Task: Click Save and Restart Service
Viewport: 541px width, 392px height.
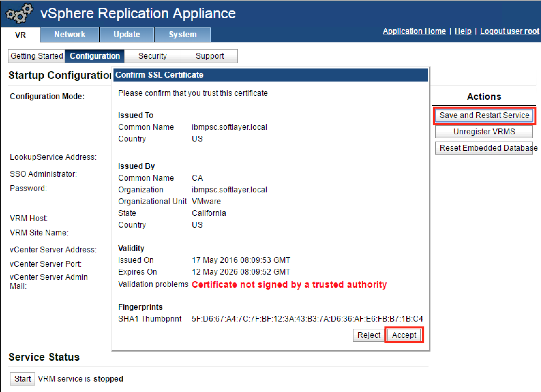Action: [484, 115]
